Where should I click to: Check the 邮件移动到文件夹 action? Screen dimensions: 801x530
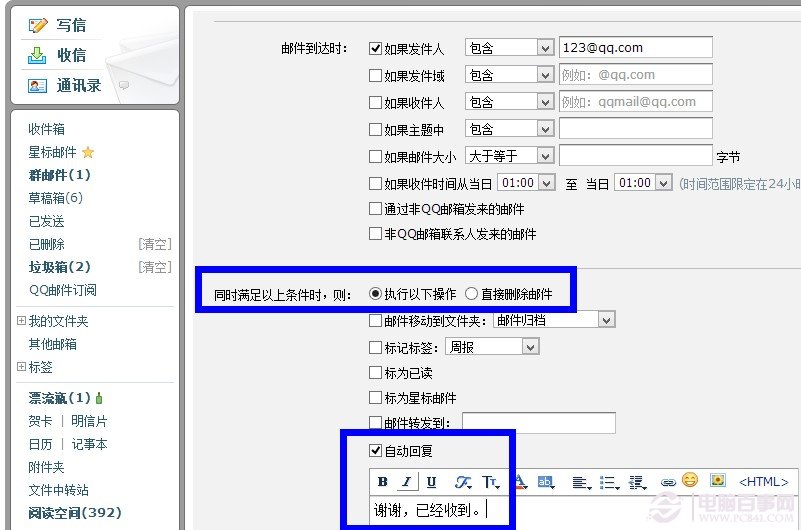click(x=375, y=321)
